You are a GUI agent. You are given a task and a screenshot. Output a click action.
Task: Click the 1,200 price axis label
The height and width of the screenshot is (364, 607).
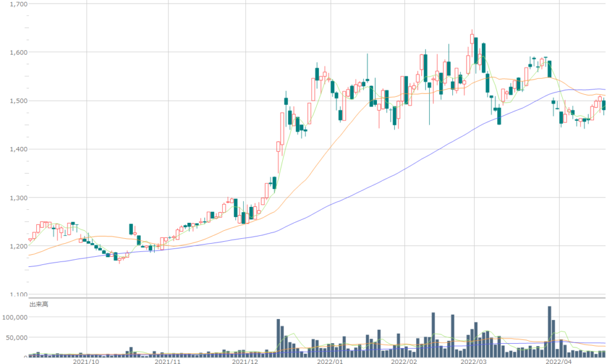(x=18, y=246)
